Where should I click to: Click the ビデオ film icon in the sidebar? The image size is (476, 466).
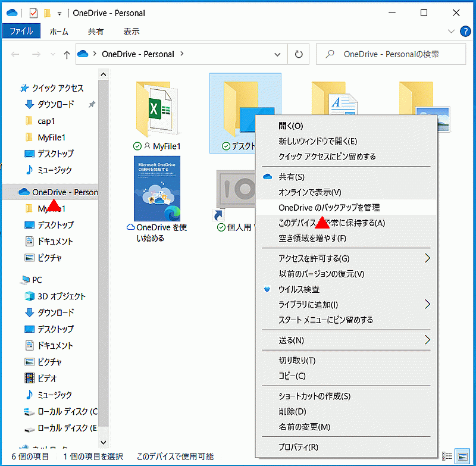click(x=29, y=378)
